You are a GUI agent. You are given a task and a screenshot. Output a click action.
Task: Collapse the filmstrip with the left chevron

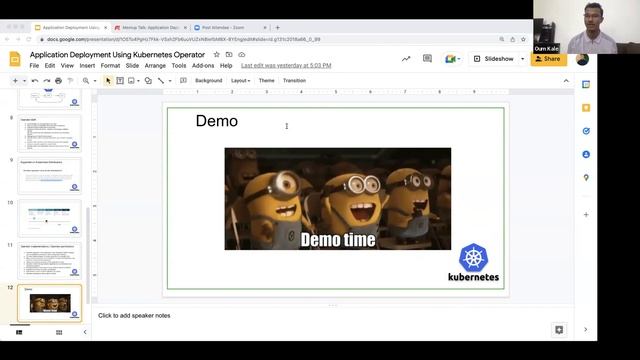pyautogui.click(x=85, y=332)
